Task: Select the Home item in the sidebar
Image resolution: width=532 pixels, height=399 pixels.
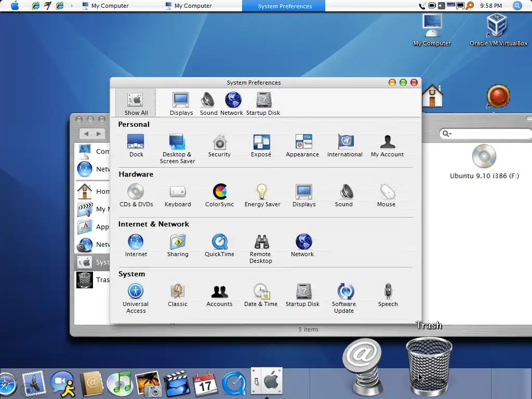Action: (92, 191)
